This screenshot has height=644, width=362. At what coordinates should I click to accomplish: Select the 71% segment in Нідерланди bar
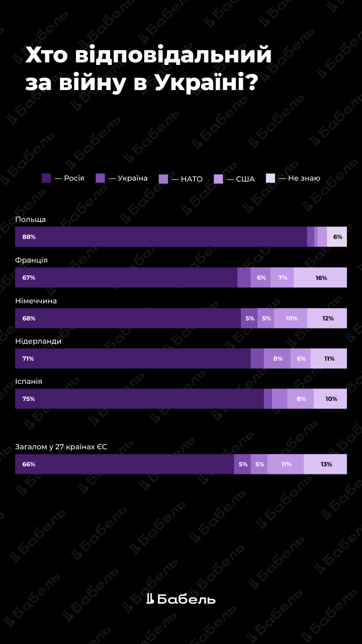tap(133, 358)
